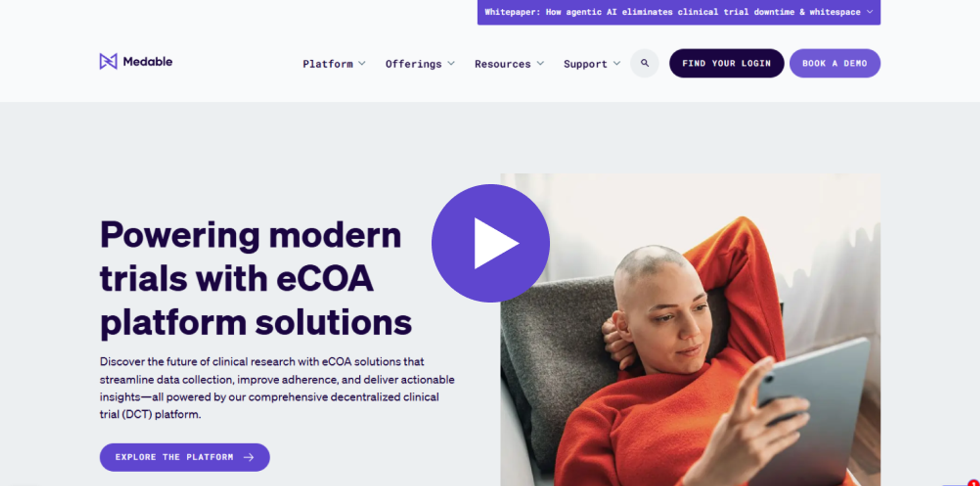Click the patient with tablet hero image

click(690, 330)
